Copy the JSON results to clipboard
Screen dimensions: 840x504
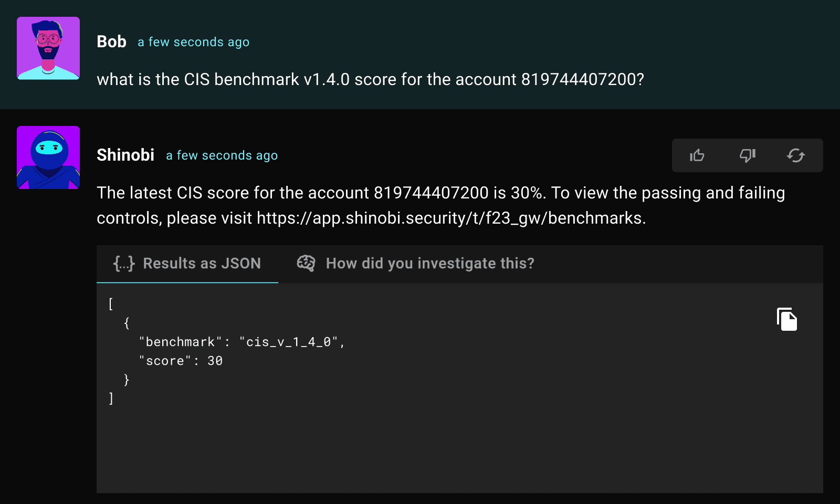[787, 319]
